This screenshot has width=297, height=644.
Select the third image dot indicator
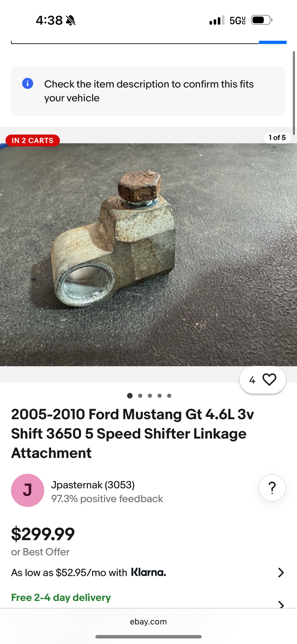150,396
